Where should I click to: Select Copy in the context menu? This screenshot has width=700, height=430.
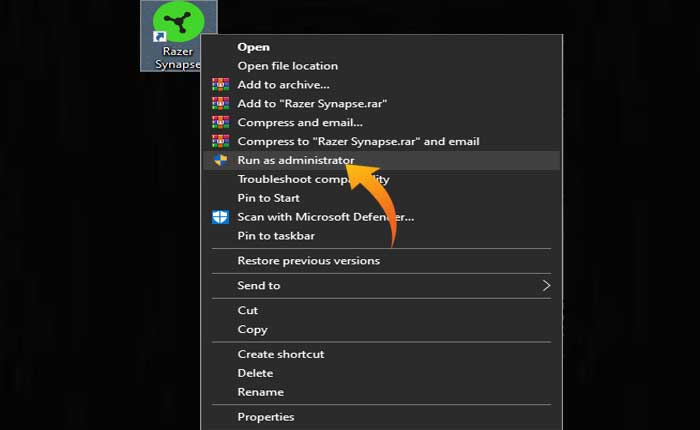[252, 330]
